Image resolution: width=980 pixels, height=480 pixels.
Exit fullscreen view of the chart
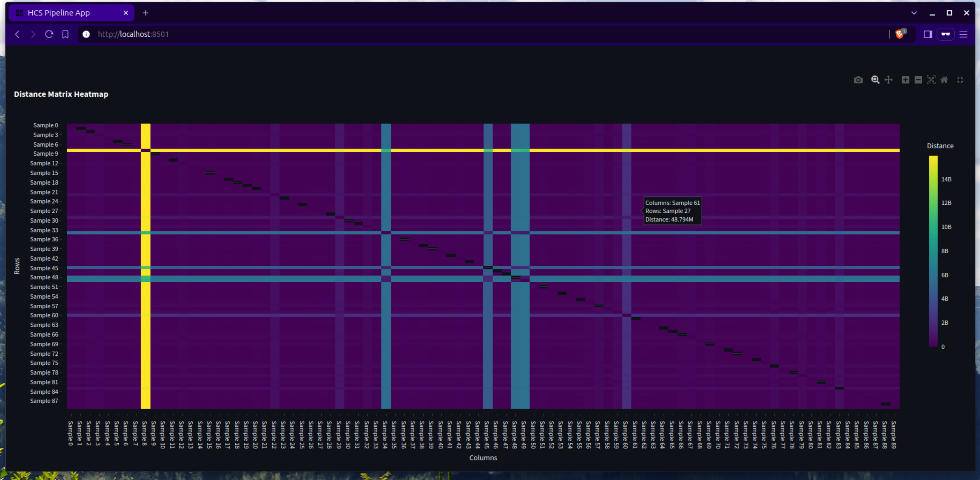(x=960, y=80)
